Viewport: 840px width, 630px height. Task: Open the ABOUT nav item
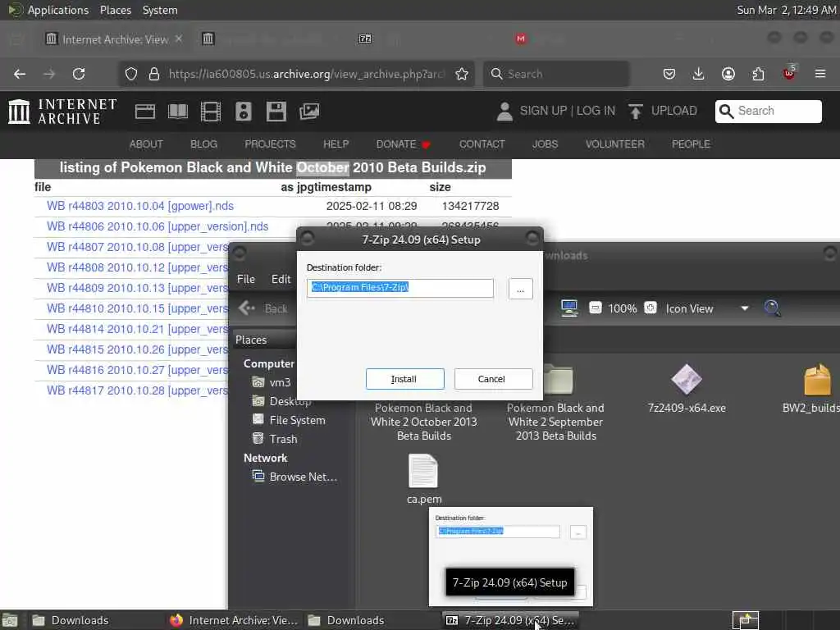(x=146, y=144)
